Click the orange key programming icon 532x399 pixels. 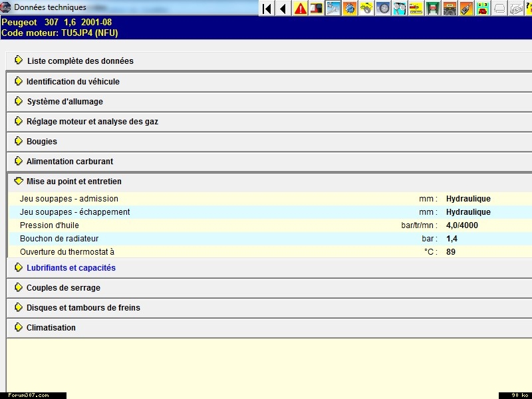[x=466, y=8]
